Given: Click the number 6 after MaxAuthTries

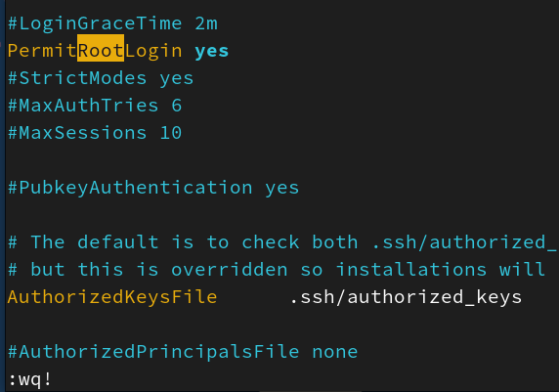Looking at the screenshot, I should pyautogui.click(x=177, y=106).
